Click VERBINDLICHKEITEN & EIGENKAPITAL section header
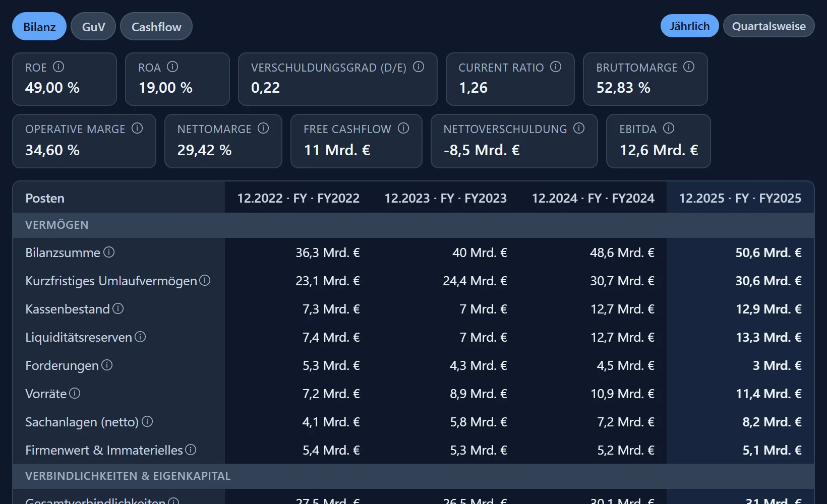Screen dimensions: 827x504 (413, 476)
